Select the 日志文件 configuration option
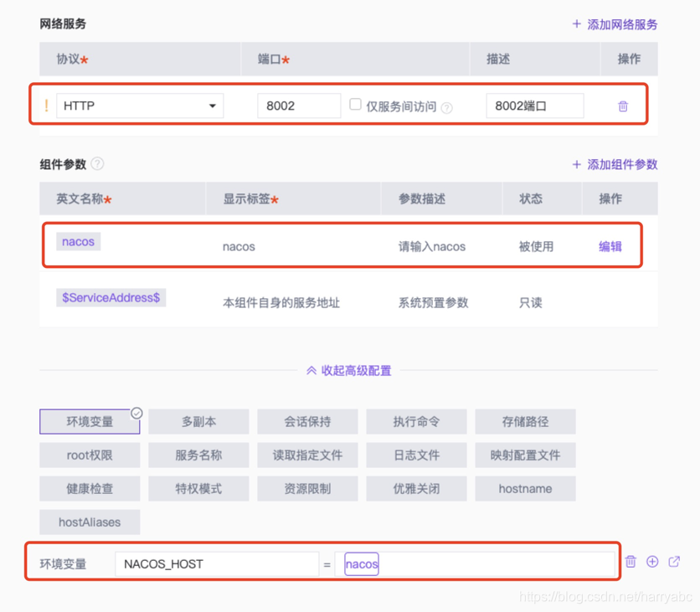The height and width of the screenshot is (612, 700). [x=416, y=455]
